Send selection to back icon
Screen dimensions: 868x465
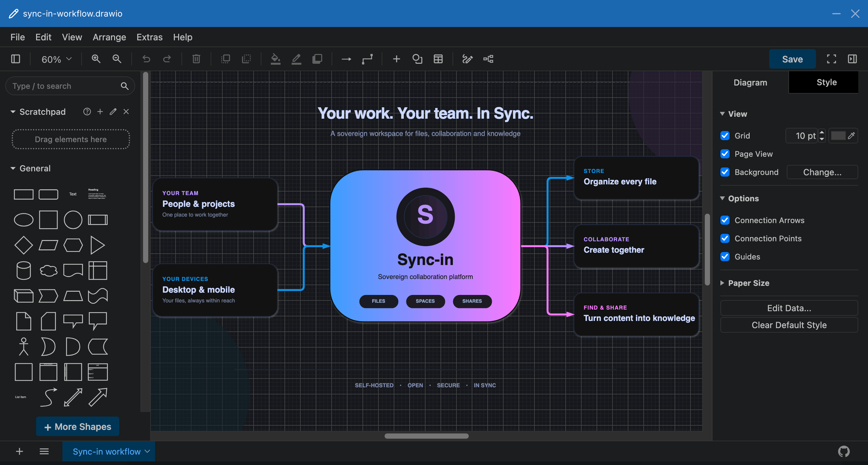246,59
